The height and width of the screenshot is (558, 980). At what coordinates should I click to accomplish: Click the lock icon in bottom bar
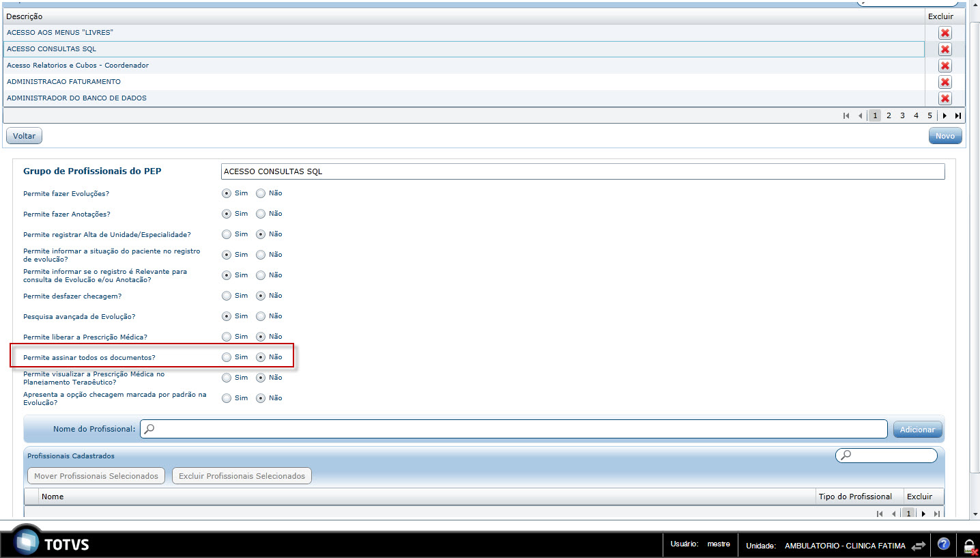[969, 546]
